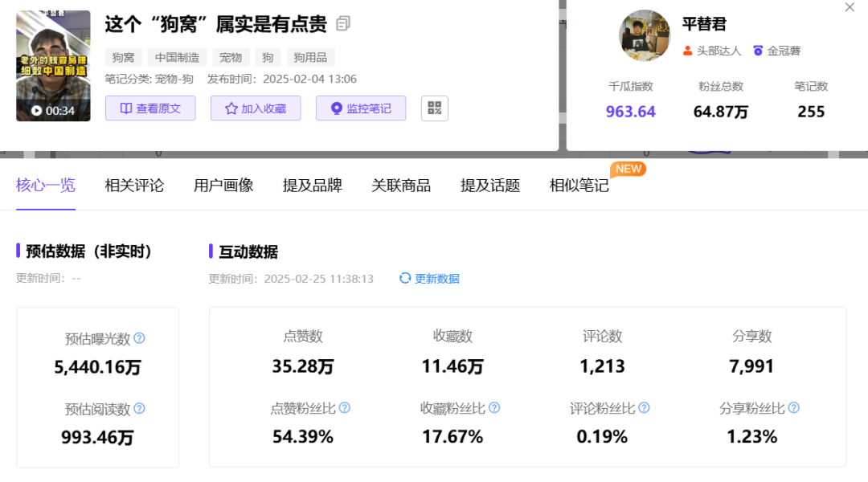The image size is (868, 482).
Task: Click the 狗窝 tag label
Action: (122, 57)
